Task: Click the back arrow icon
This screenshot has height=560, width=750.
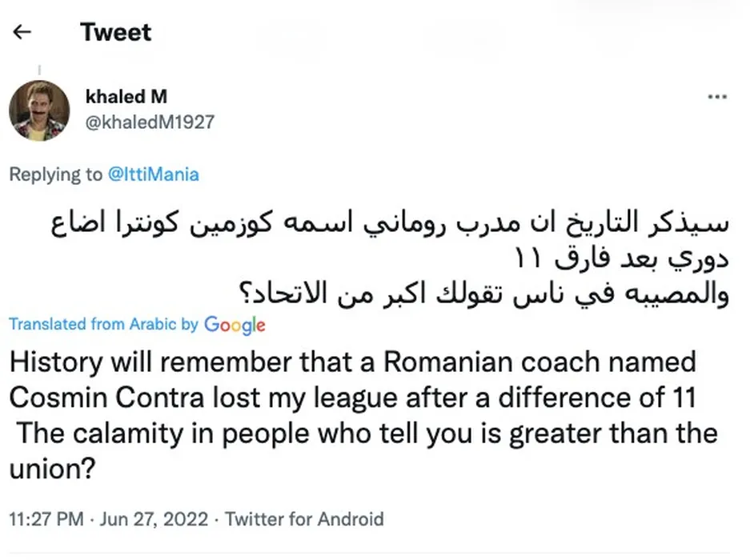Action: click(x=22, y=32)
